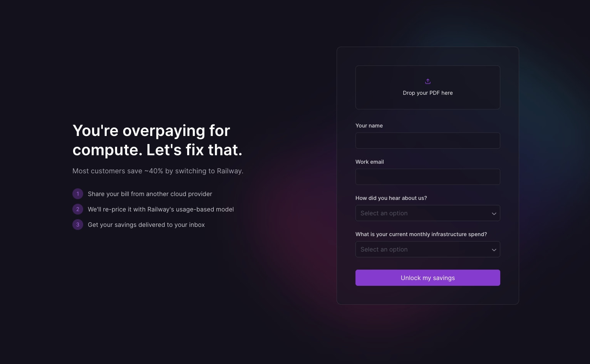590x364 pixels.
Task: Click Share your bill from another cloud provider
Action: click(x=150, y=194)
